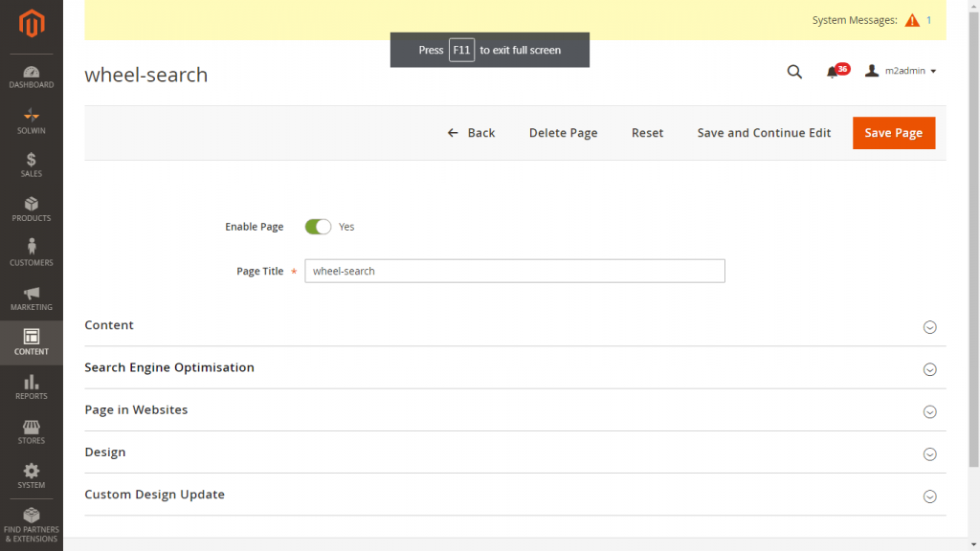Expand the Custom Design Update section

(x=928, y=496)
